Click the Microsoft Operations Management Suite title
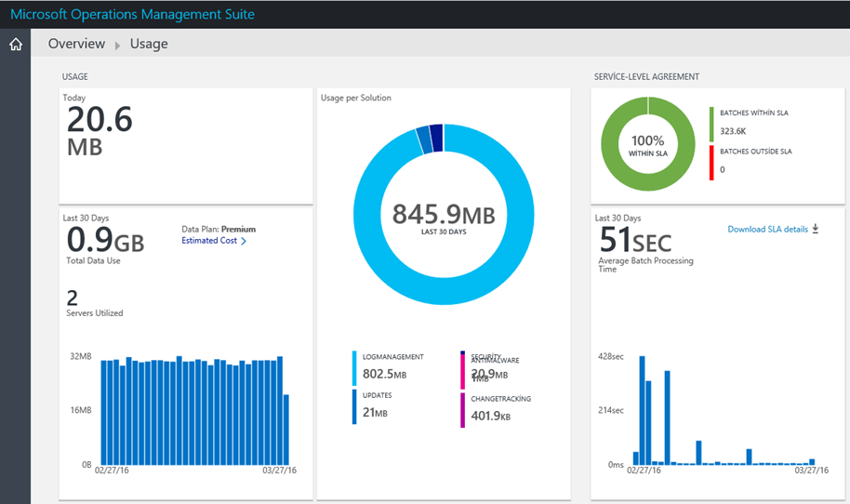Image resolution: width=850 pixels, height=504 pixels. pos(132,14)
